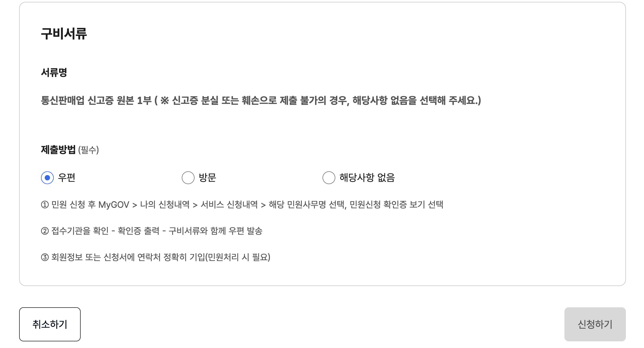Click the MyGOV text in step one

pos(114,205)
